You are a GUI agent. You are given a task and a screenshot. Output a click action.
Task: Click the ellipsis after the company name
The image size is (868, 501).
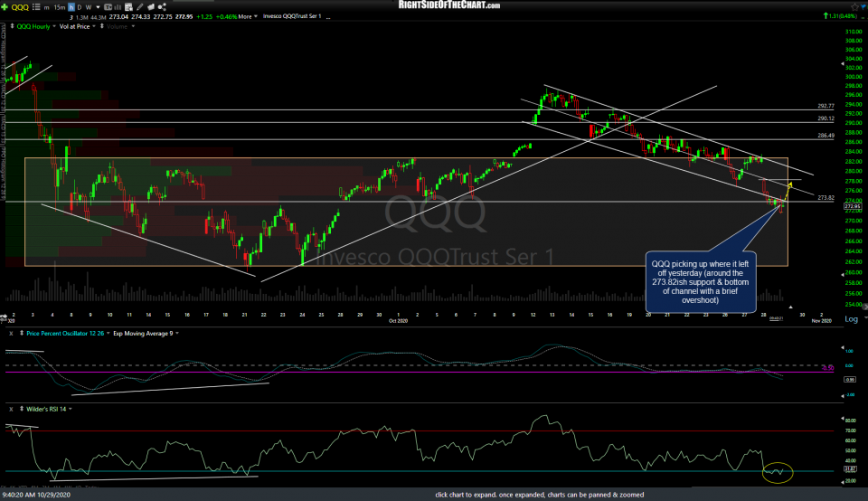tap(328, 17)
